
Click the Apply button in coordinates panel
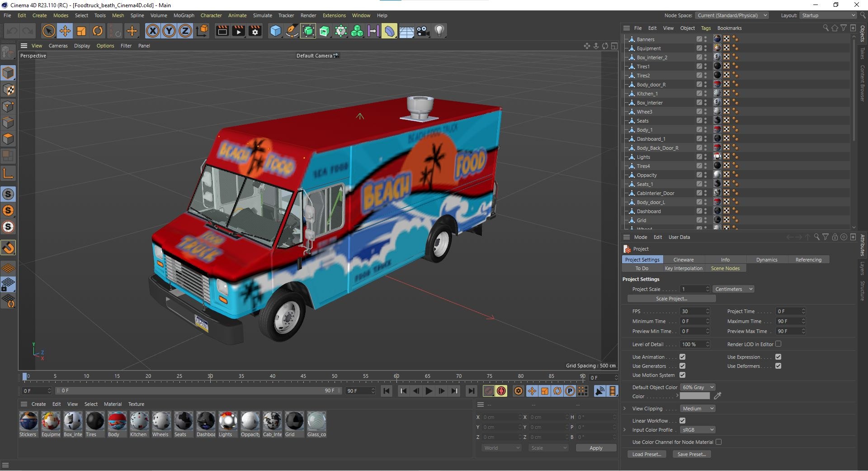pos(596,448)
